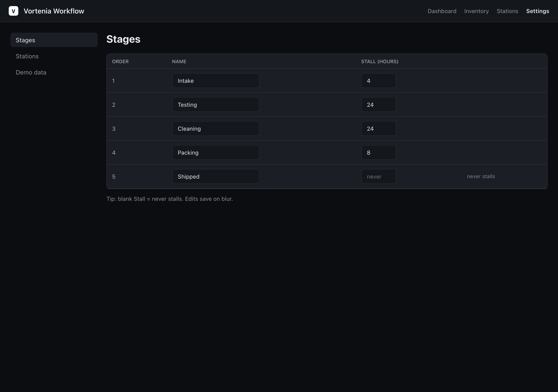Focus the Testing stall hours field
558x392 pixels.
coord(379,105)
